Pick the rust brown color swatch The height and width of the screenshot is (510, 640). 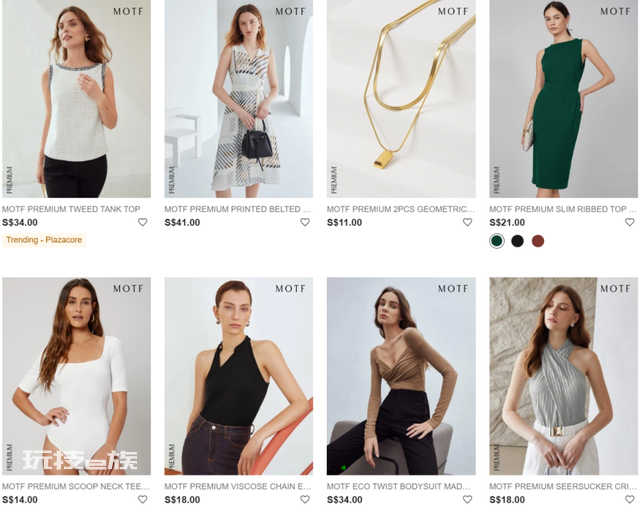(x=538, y=241)
